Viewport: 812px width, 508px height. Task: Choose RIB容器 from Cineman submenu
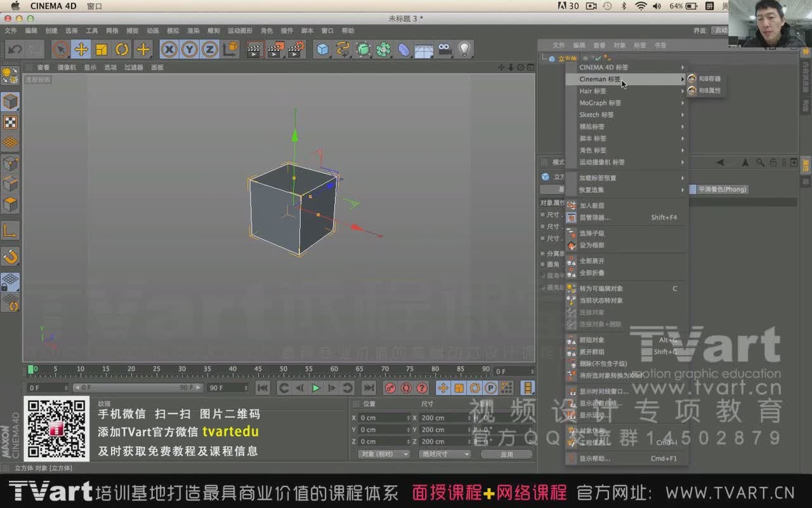point(705,79)
